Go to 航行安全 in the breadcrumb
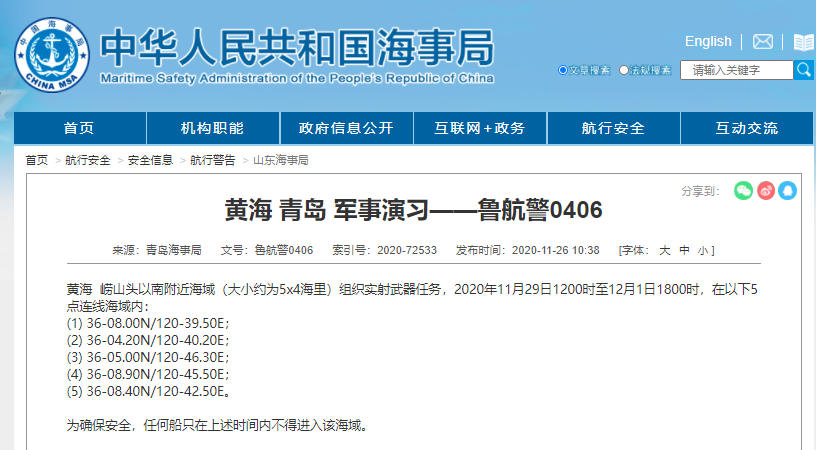816x450 pixels. pos(88,160)
